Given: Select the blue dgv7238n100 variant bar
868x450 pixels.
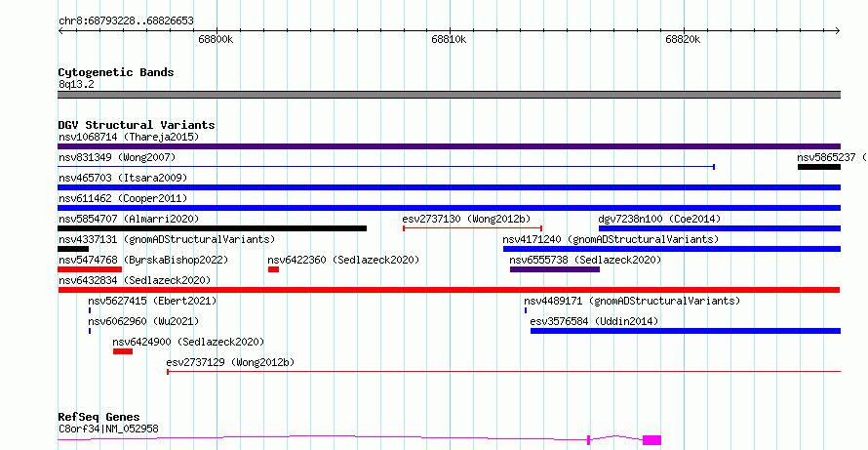Looking at the screenshot, I should click(720, 228).
